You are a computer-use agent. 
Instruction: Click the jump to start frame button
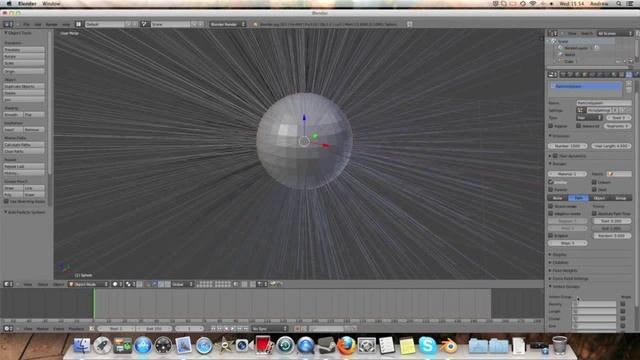(x=213, y=329)
